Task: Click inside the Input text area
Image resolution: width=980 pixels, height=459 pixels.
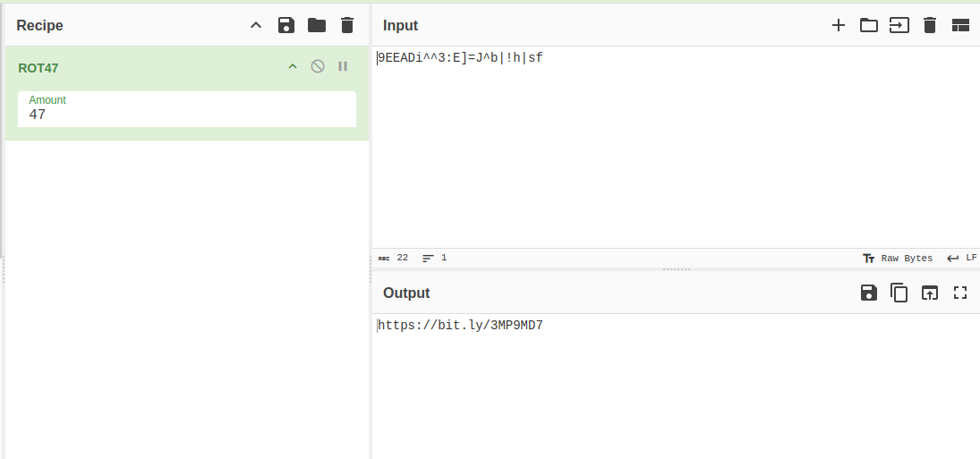Action: pos(671,152)
